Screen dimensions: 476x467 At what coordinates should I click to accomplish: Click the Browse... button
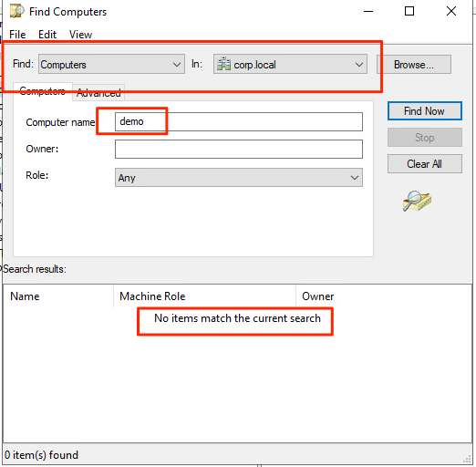pos(414,65)
